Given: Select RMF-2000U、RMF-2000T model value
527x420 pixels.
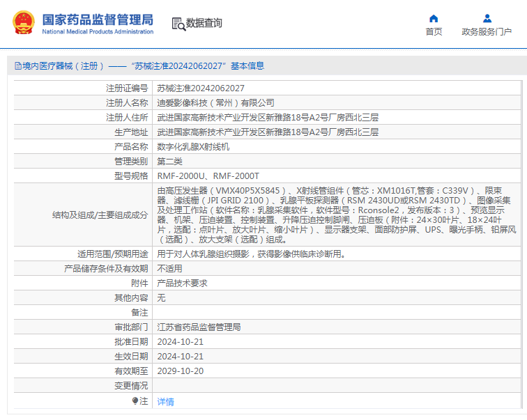Looking at the screenshot, I should [x=208, y=176].
